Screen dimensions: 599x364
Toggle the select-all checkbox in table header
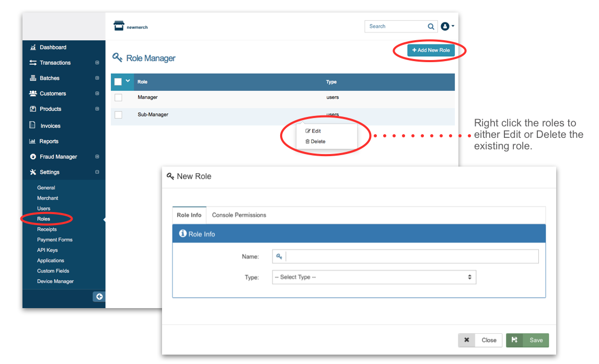click(x=118, y=82)
